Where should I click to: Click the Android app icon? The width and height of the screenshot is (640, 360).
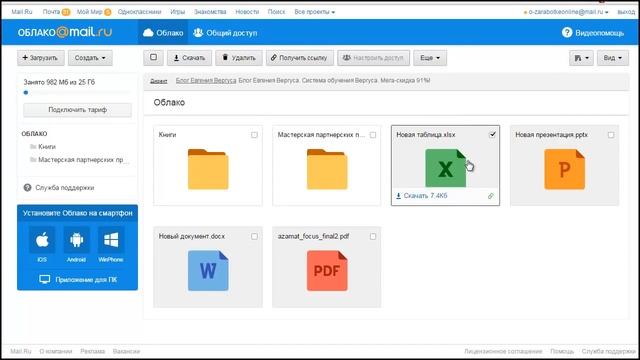(76, 240)
